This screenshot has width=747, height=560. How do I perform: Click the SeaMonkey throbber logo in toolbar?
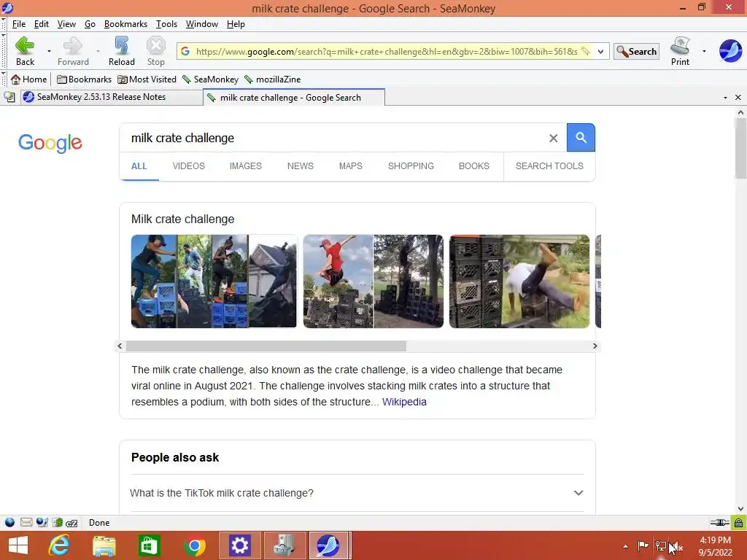730,50
